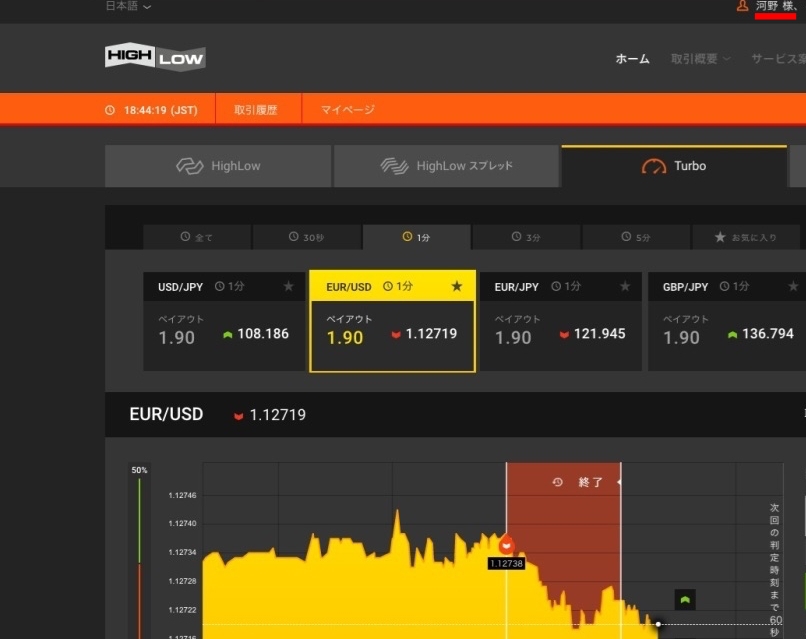
Task: Click GBP/JPY rate 136.794
Action: (768, 334)
